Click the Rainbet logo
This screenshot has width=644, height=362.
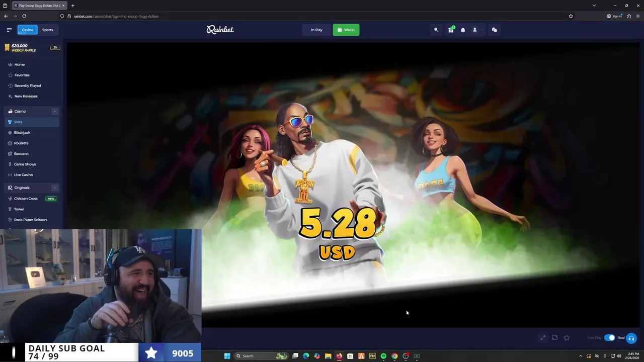(x=220, y=30)
